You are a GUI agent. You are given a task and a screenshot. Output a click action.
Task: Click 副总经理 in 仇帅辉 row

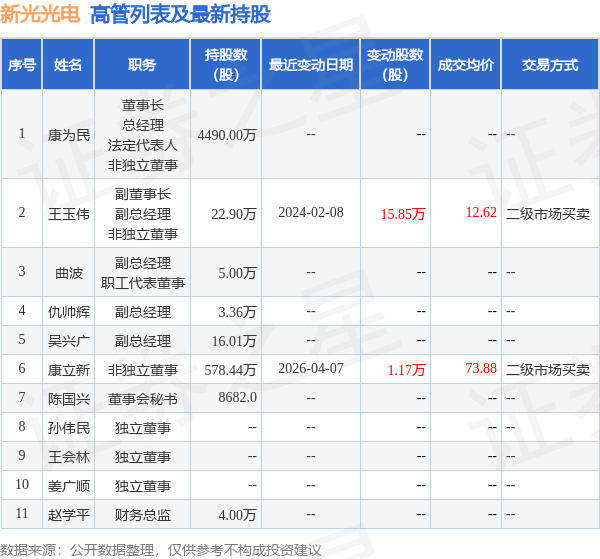(143, 312)
